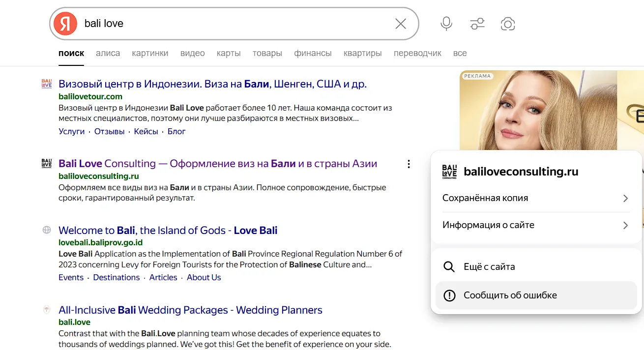Click inside the bali love search field

tap(236, 24)
